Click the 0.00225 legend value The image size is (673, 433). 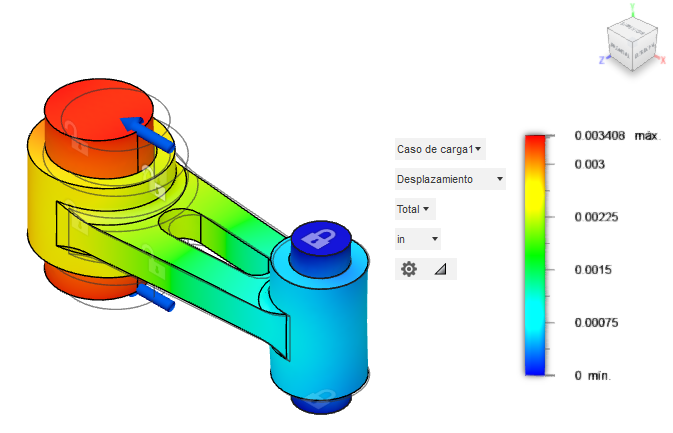(596, 217)
